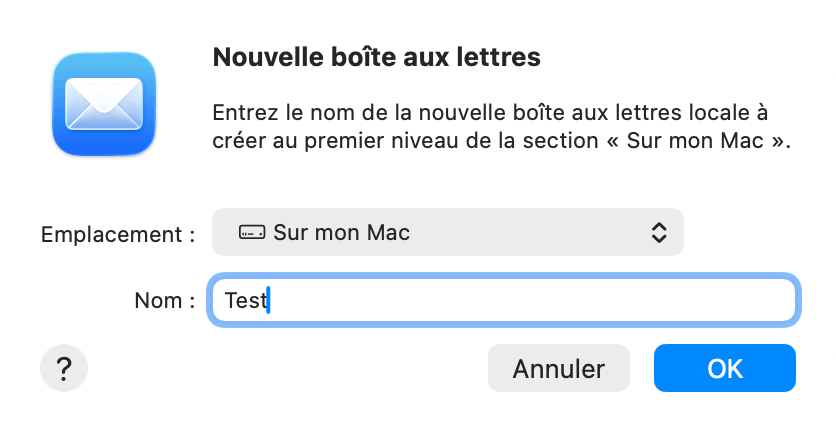This screenshot has height=432, width=836.
Task: Place cursor on the word Test
Action: point(244,300)
